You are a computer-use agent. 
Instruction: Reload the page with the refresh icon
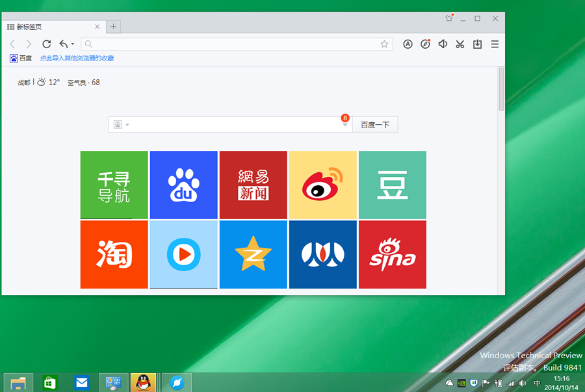pos(46,44)
